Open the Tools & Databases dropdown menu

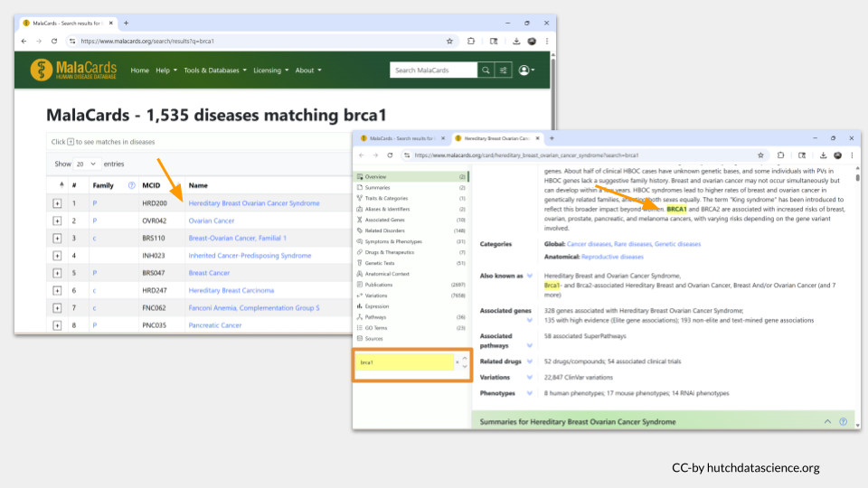click(215, 70)
